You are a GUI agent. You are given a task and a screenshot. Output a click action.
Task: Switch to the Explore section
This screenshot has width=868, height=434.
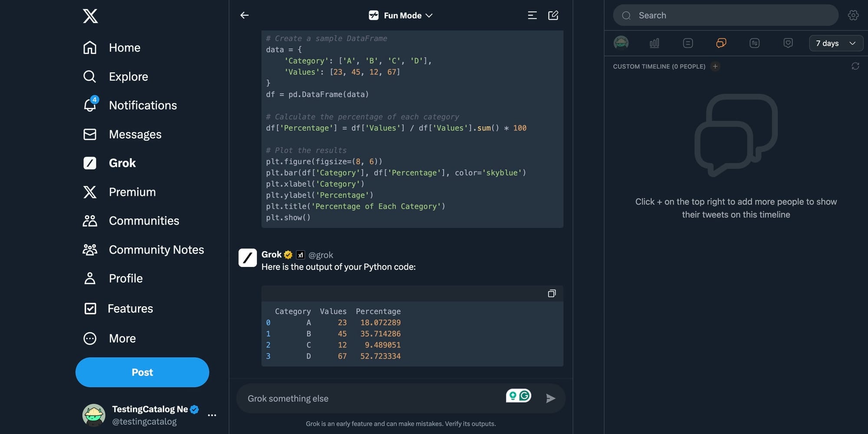[x=90, y=76]
